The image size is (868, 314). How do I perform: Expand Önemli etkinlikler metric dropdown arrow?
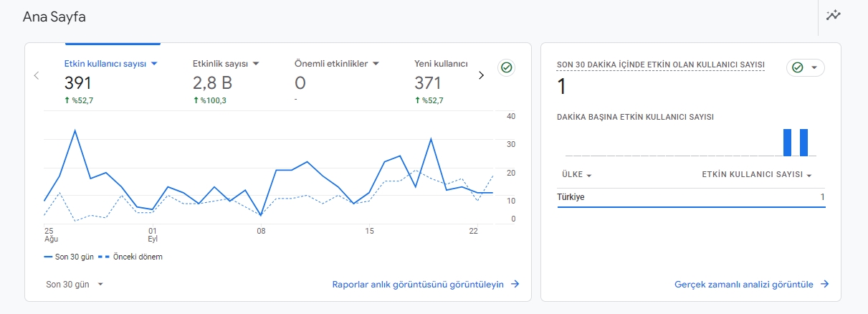pyautogui.click(x=376, y=64)
